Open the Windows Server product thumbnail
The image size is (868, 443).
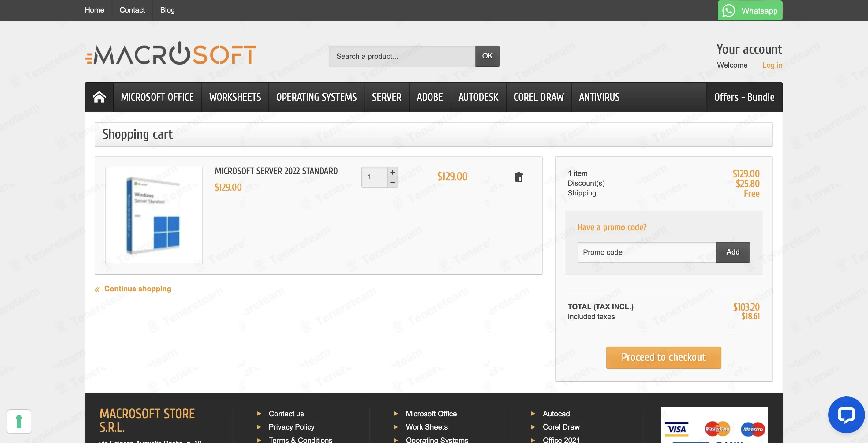(153, 215)
